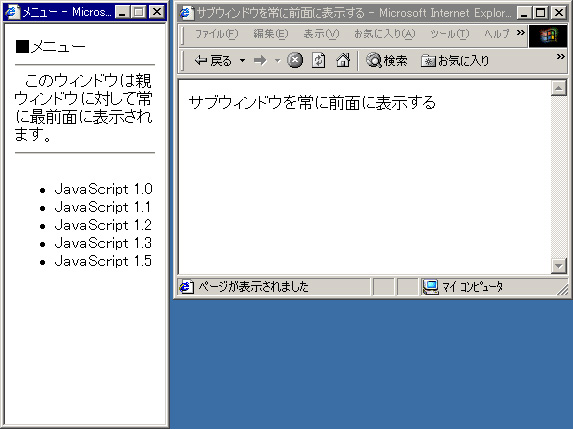Click the Windows logo throbber icon
The width and height of the screenshot is (573, 429).
click(x=548, y=36)
